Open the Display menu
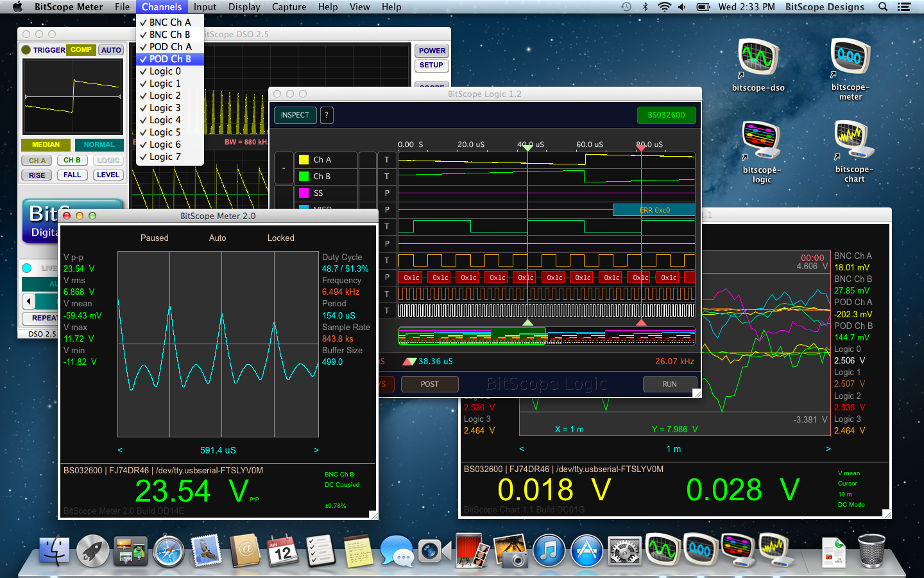924x578 pixels. tap(244, 7)
